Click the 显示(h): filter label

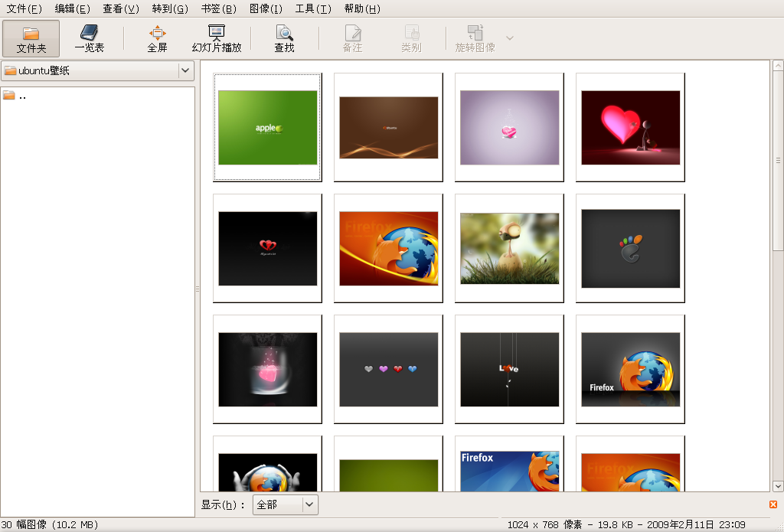tap(223, 504)
